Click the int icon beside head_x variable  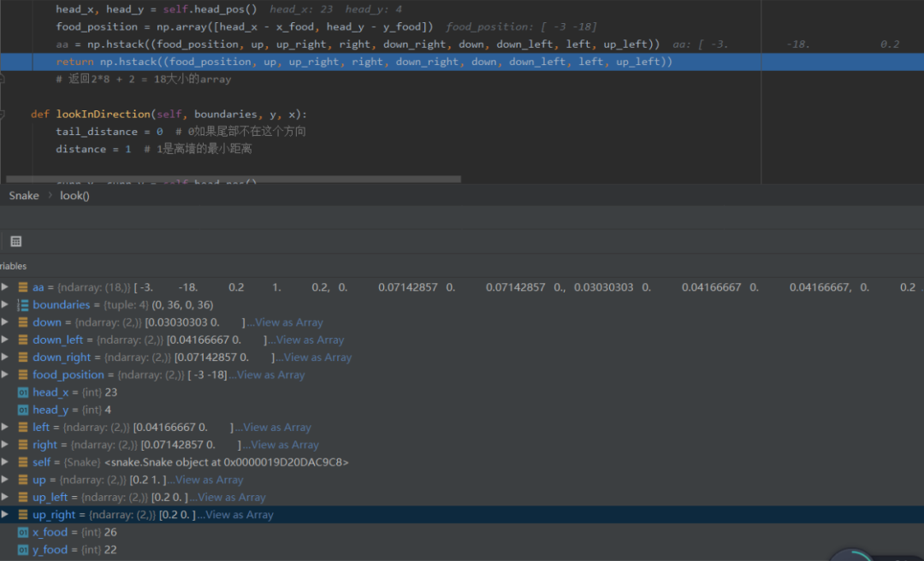pyautogui.click(x=23, y=393)
